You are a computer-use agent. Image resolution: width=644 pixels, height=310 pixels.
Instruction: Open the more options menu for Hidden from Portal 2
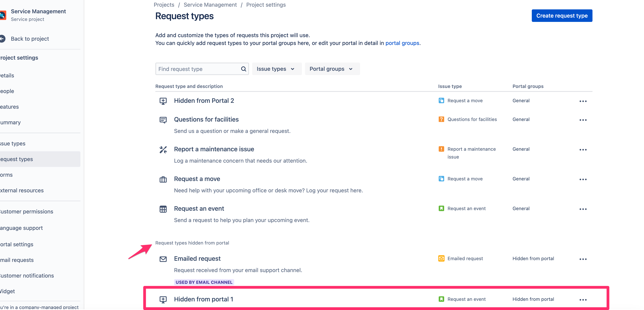[x=583, y=101]
